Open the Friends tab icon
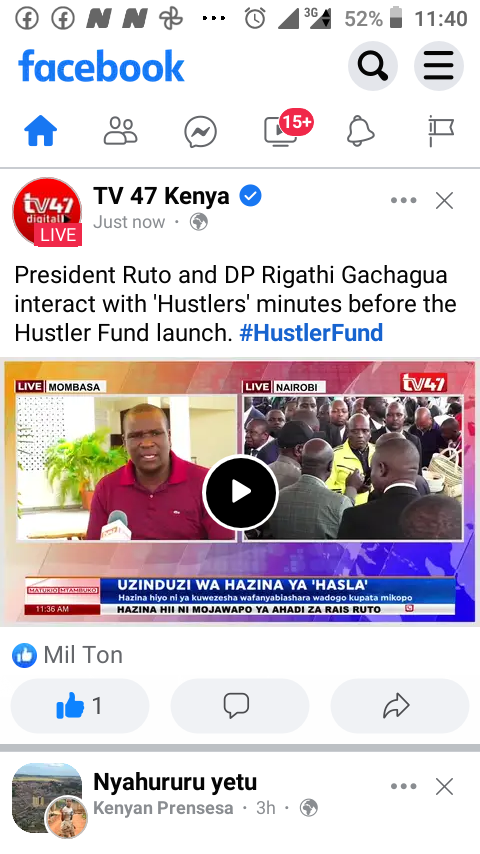 pos(120,131)
